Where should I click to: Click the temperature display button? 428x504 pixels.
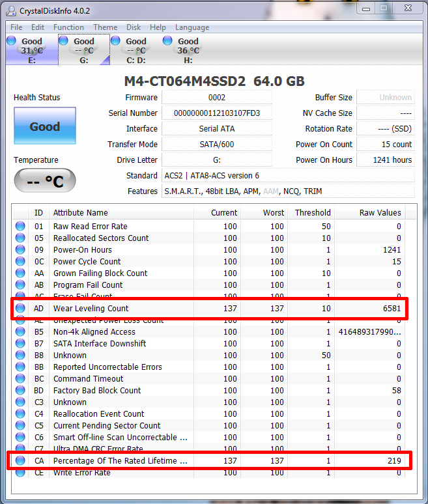[x=45, y=180]
